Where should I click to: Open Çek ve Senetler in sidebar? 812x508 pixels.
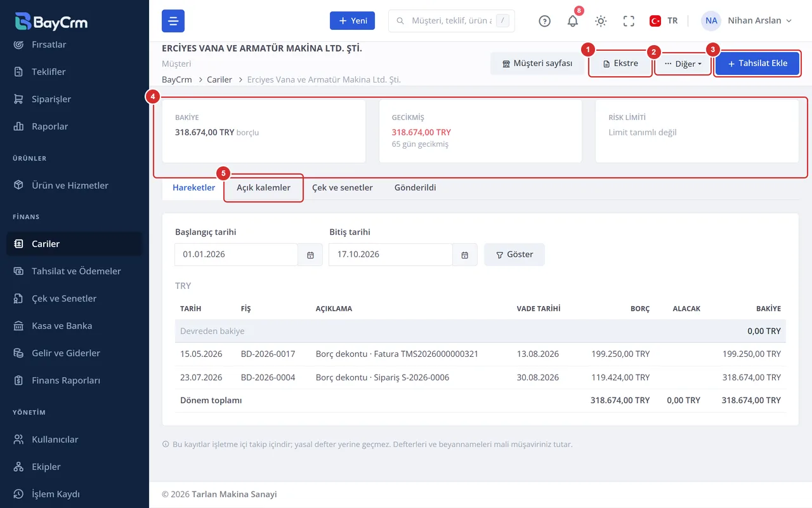(x=74, y=298)
